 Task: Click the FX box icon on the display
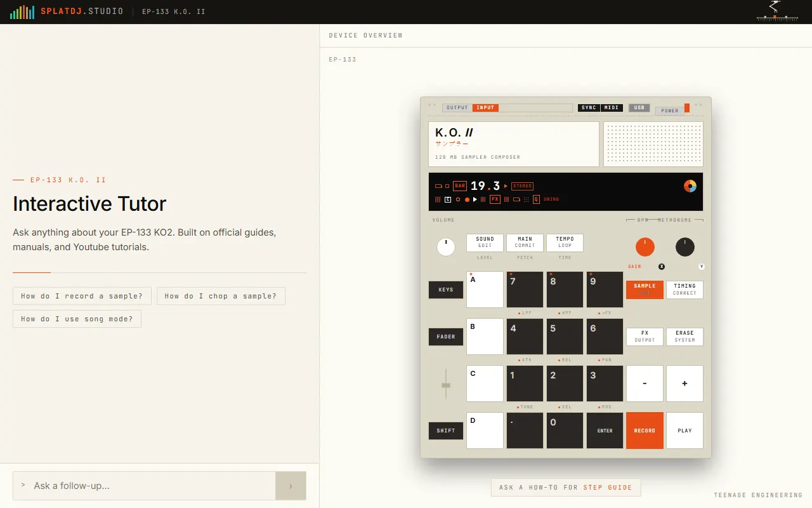tap(495, 199)
